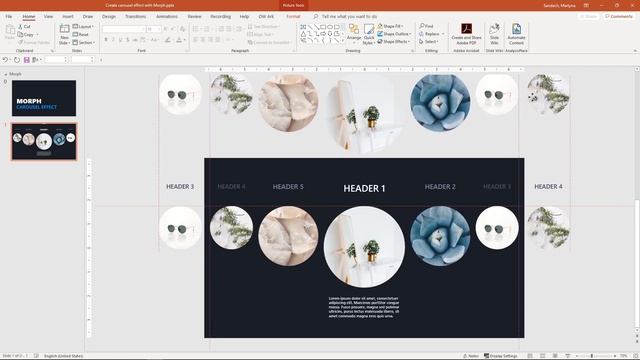Open the Shape Fill dropdown
The height and width of the screenshot is (360, 640).
tap(389, 26)
